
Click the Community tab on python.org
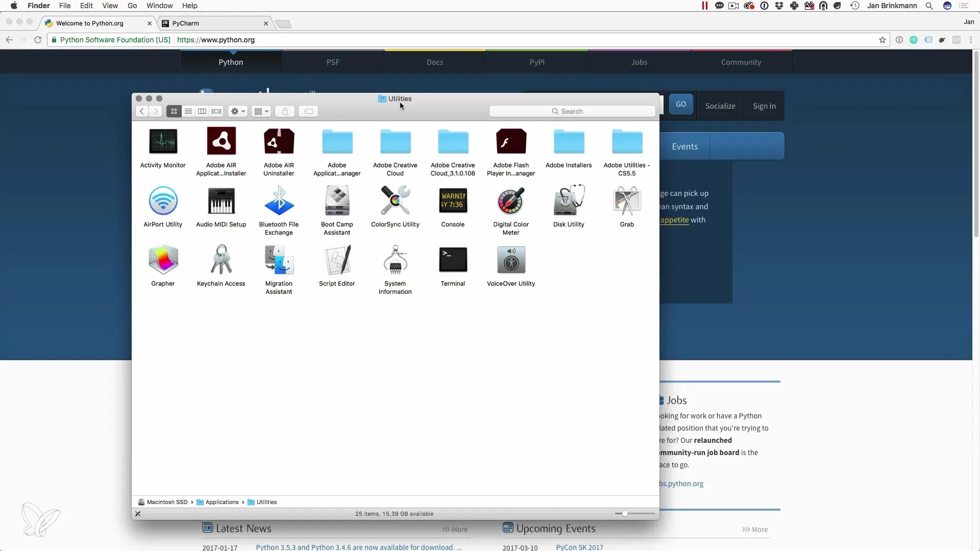coord(741,62)
